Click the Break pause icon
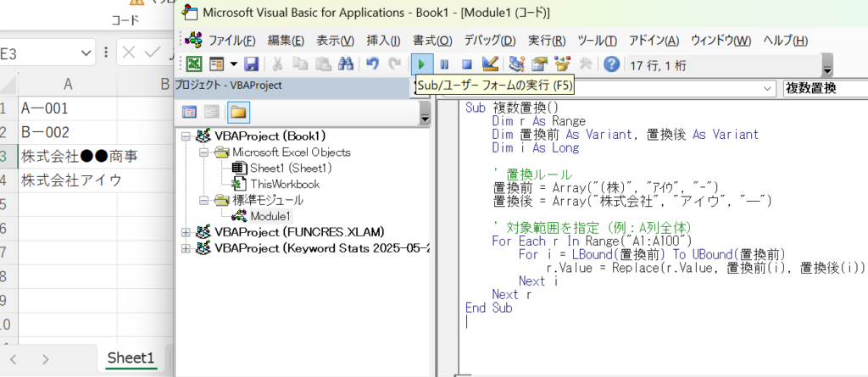Image resolution: width=868 pixels, height=377 pixels. 444,64
